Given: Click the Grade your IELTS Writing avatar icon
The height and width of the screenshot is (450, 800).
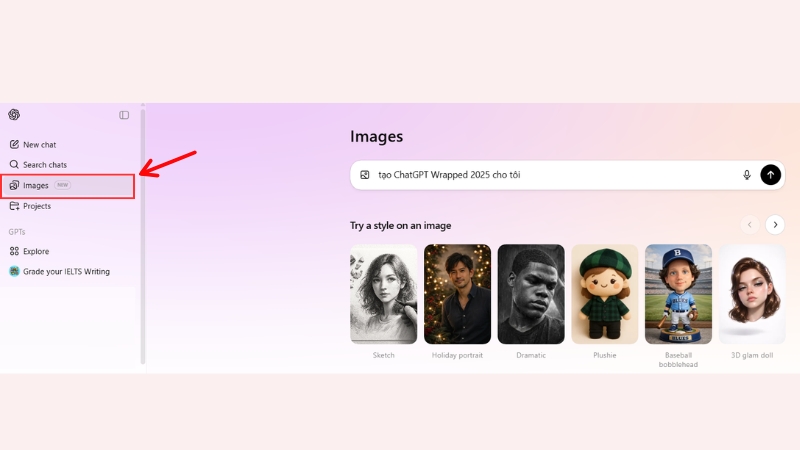Looking at the screenshot, I should tap(14, 271).
